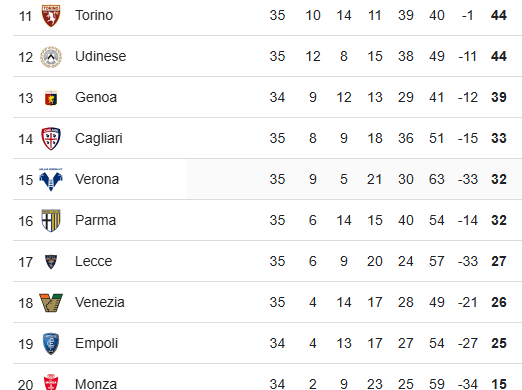Select the Empoli team name
522x390 pixels.
point(97,343)
